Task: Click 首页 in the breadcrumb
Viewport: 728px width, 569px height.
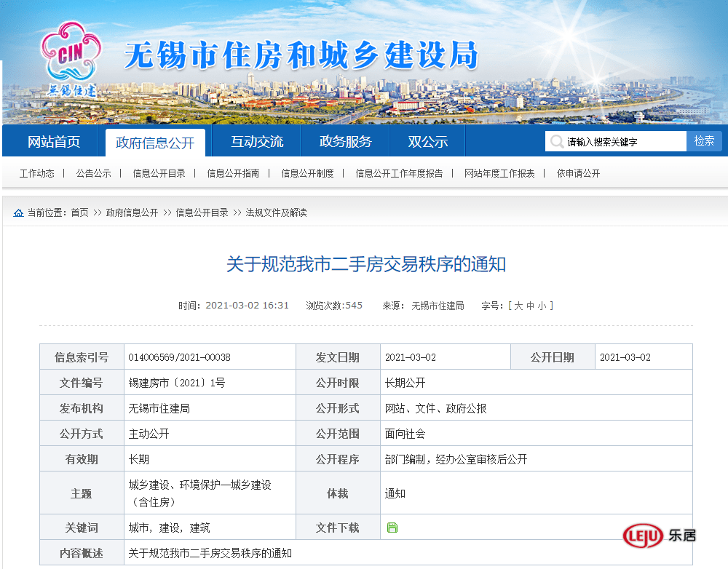Action: pyautogui.click(x=79, y=212)
